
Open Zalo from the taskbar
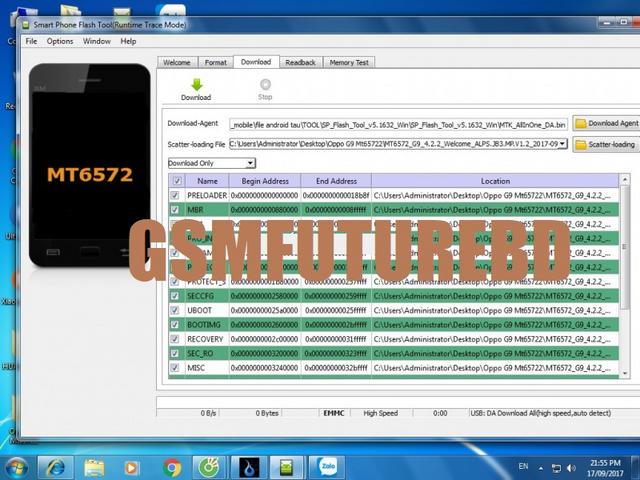coord(327,467)
